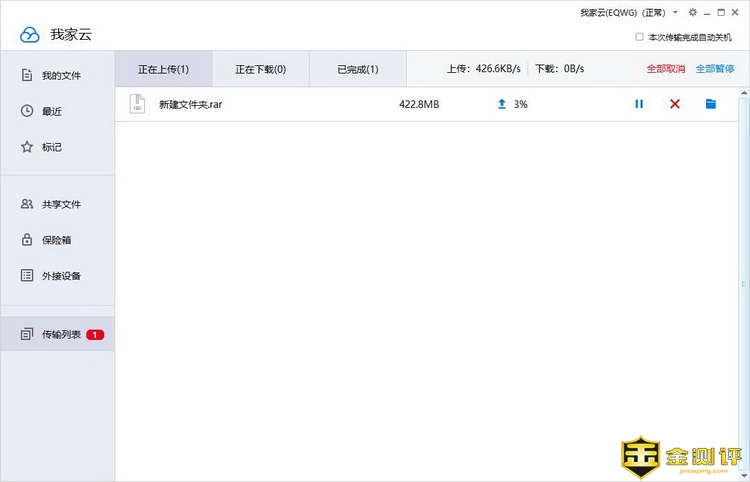The height and width of the screenshot is (482, 750).
Task: Switch to the 已完成(1) tab
Action: click(357, 69)
